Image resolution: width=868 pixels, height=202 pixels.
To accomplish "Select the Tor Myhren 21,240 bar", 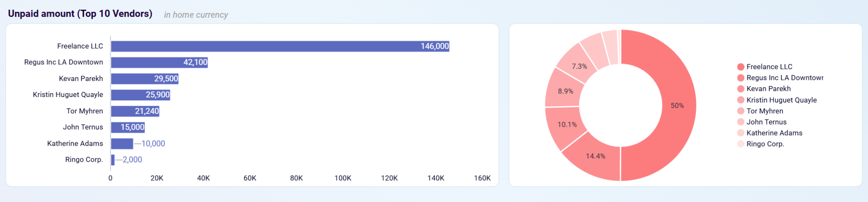I will pyautogui.click(x=135, y=111).
